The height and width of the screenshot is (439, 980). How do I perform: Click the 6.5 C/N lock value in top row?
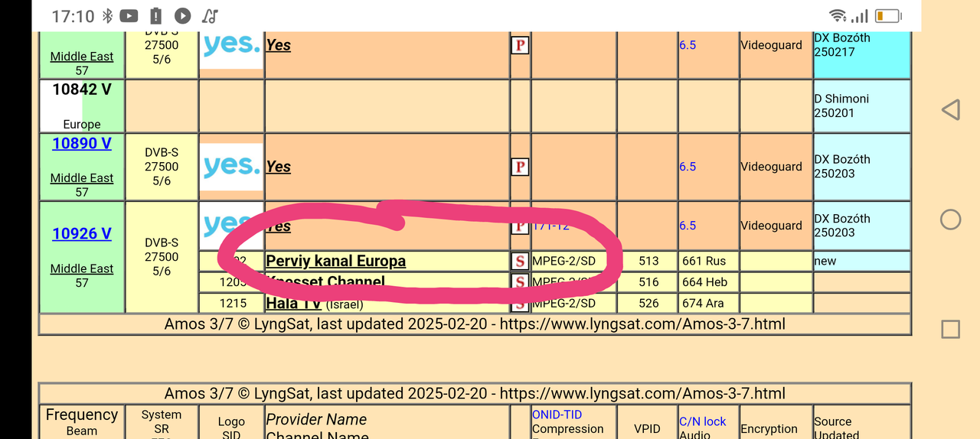click(x=688, y=45)
